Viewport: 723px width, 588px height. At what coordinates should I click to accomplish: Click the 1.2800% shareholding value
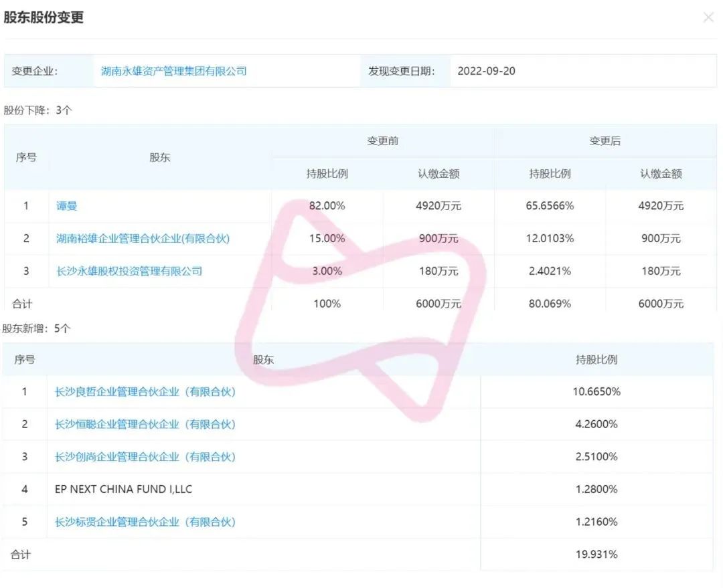(x=596, y=490)
